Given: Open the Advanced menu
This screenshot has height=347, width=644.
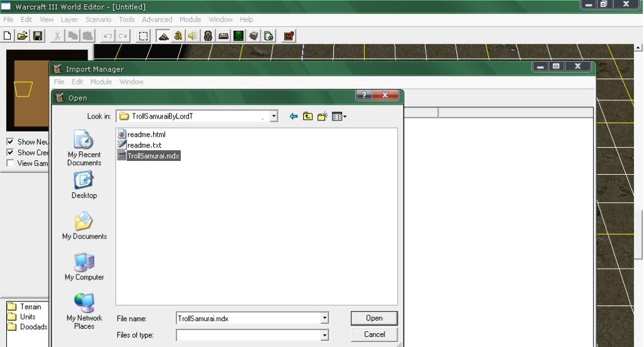Looking at the screenshot, I should (x=157, y=20).
